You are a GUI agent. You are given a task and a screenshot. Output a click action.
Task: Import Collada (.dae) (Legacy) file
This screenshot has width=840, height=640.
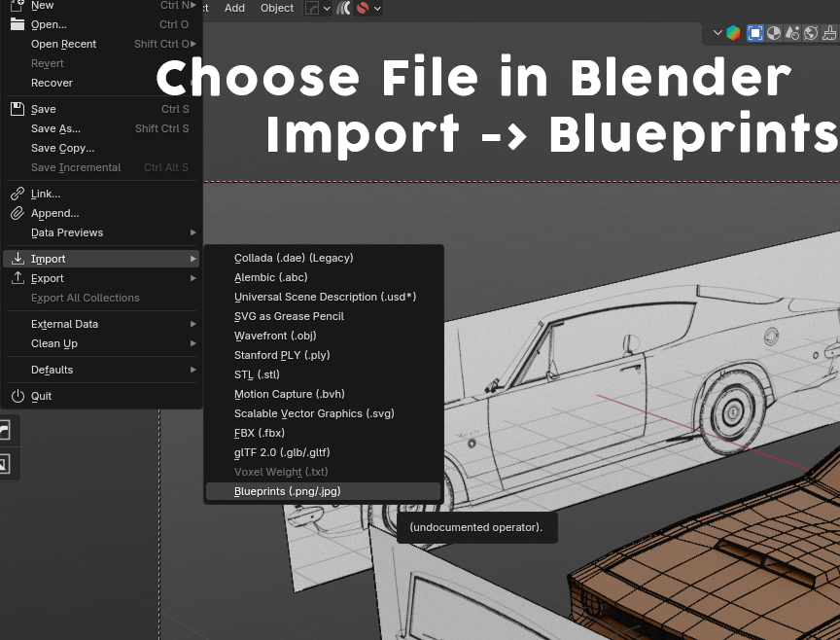point(323,258)
